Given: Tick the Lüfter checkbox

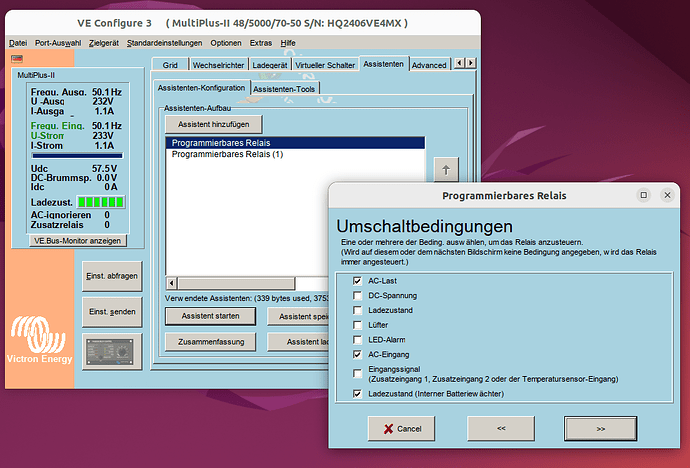Looking at the screenshot, I should 357,325.
